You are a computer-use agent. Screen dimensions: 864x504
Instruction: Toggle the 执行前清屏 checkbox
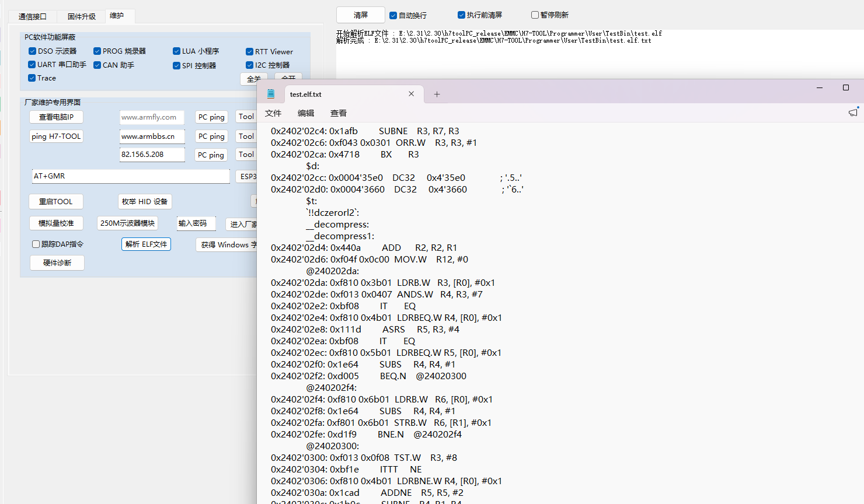[x=461, y=15]
